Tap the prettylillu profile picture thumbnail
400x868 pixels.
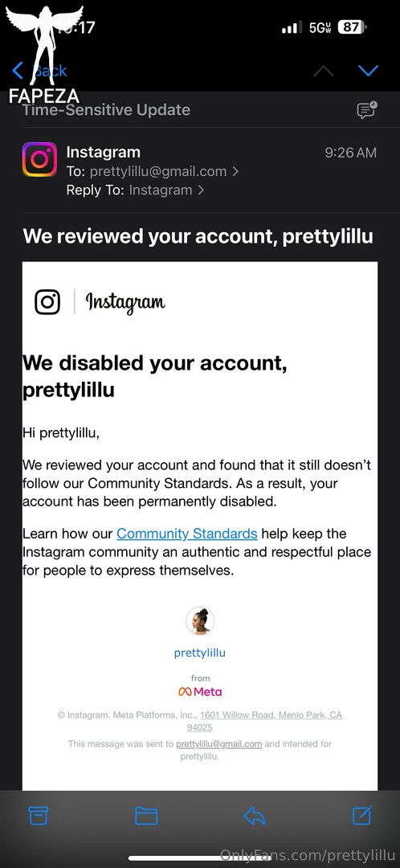(x=200, y=621)
